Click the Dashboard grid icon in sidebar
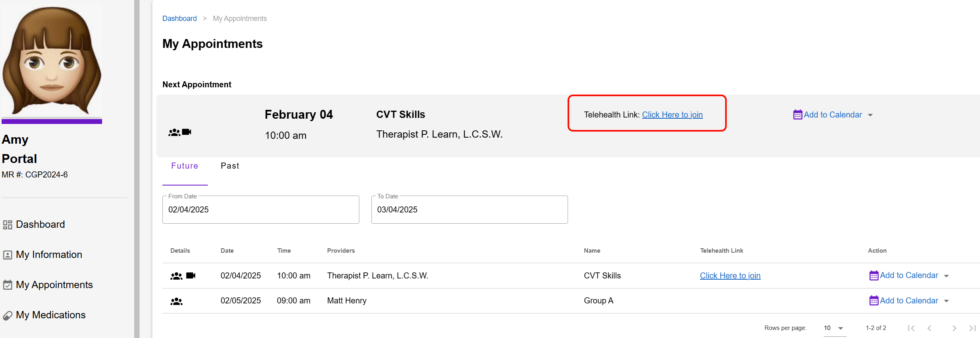 point(7,225)
